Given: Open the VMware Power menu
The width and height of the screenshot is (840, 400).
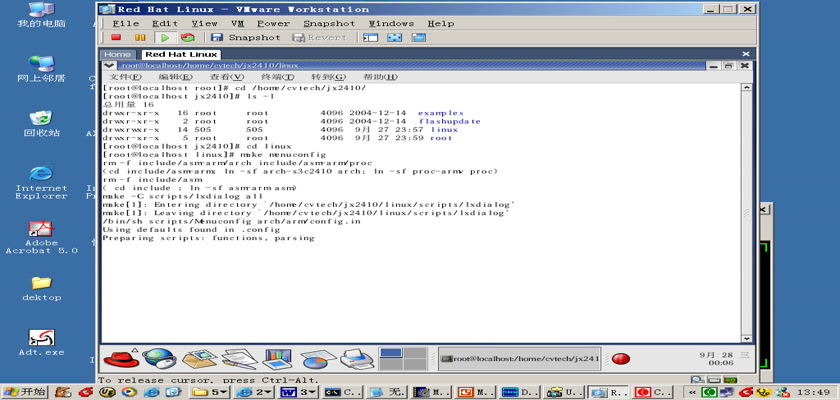Looking at the screenshot, I should click(272, 23).
